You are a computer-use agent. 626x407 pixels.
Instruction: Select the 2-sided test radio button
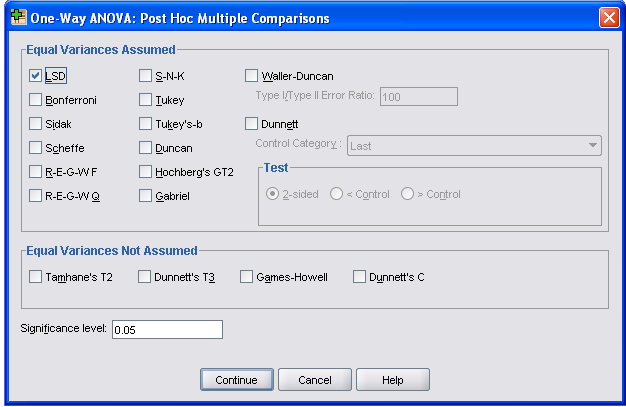tap(273, 194)
